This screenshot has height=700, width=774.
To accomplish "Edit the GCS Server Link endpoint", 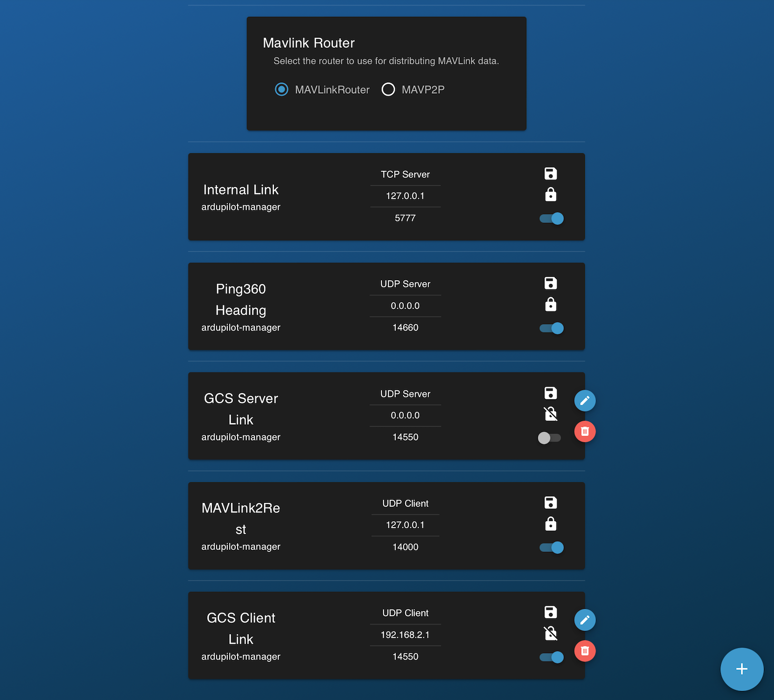I will tap(584, 401).
